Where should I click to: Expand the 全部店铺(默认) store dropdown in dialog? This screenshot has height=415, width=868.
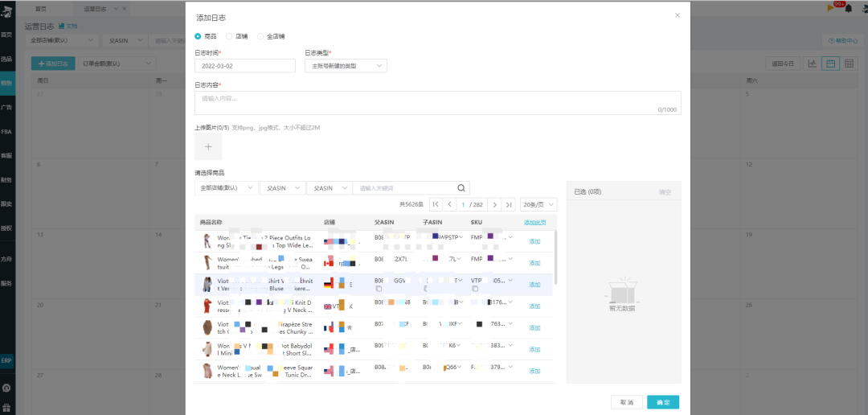tap(226, 187)
